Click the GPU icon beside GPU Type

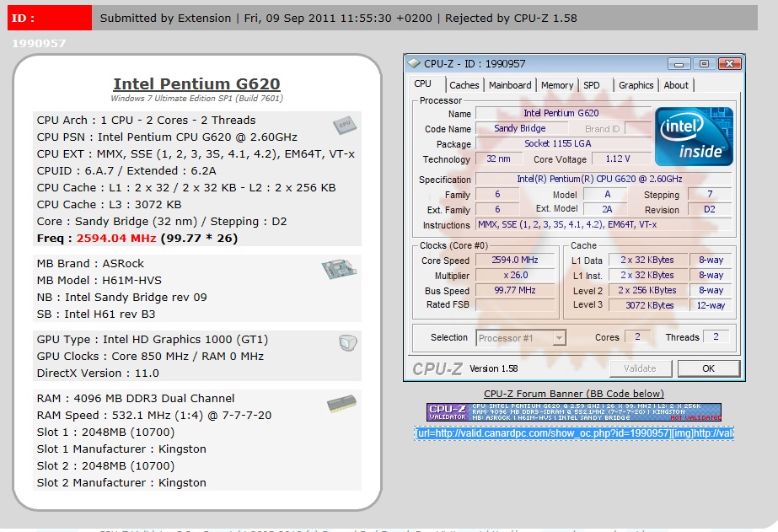click(x=348, y=342)
